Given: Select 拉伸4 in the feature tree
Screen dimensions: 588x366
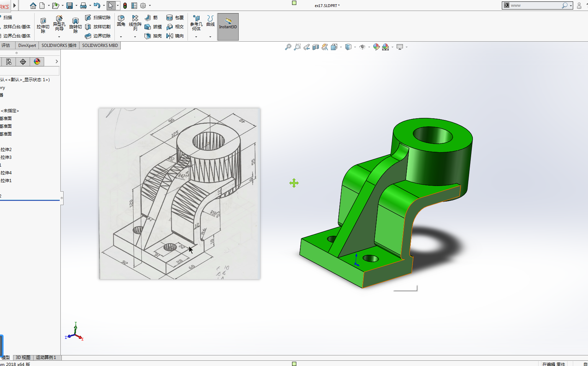Looking at the screenshot, I should [6, 173].
